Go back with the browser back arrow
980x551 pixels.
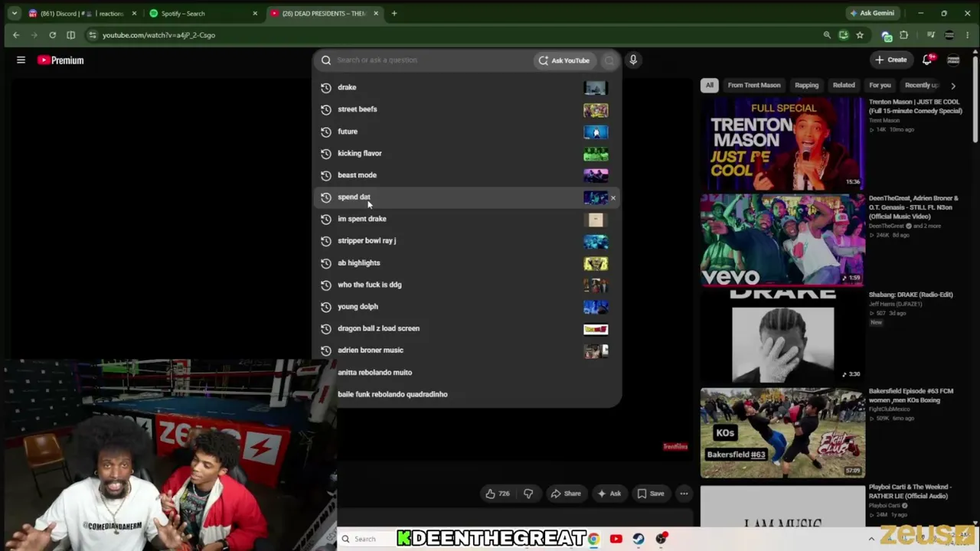coord(16,35)
